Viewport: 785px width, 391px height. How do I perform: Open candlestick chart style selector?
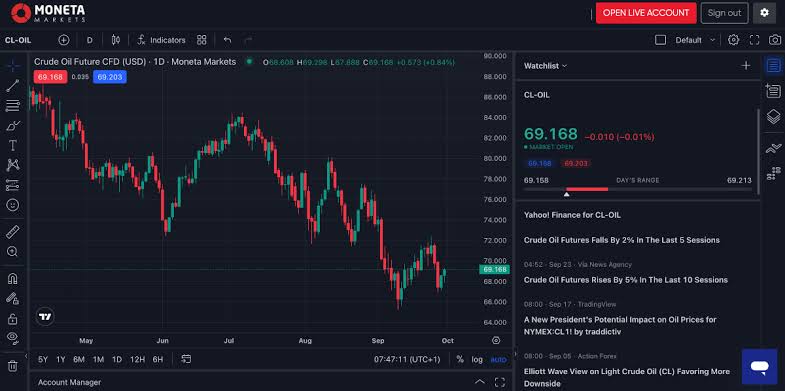[116, 40]
